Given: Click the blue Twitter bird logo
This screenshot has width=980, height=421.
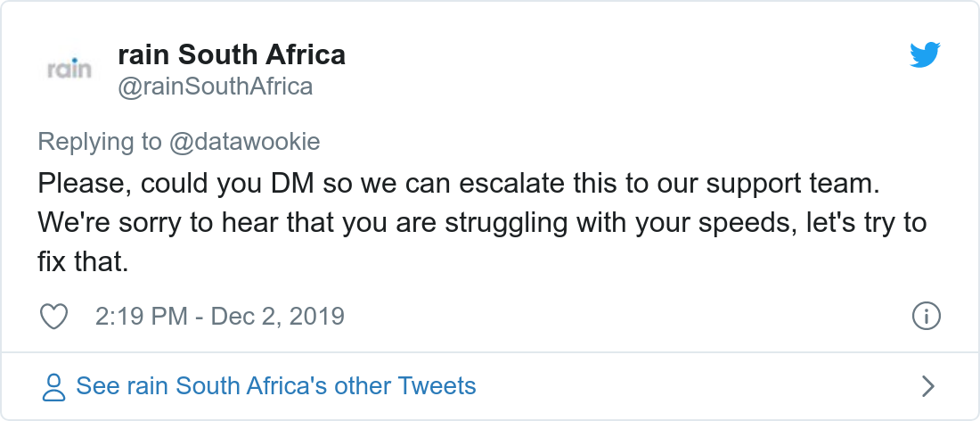Looking at the screenshot, I should [925, 56].
